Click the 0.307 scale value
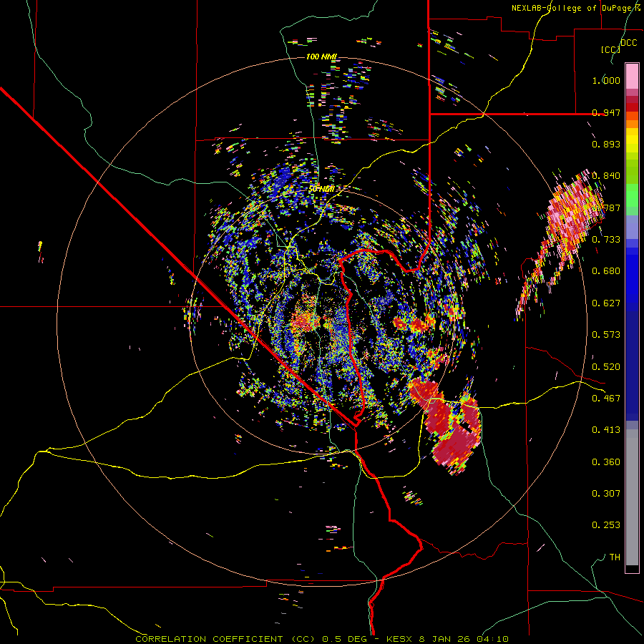Screen dimensions: 644x644 click(606, 493)
